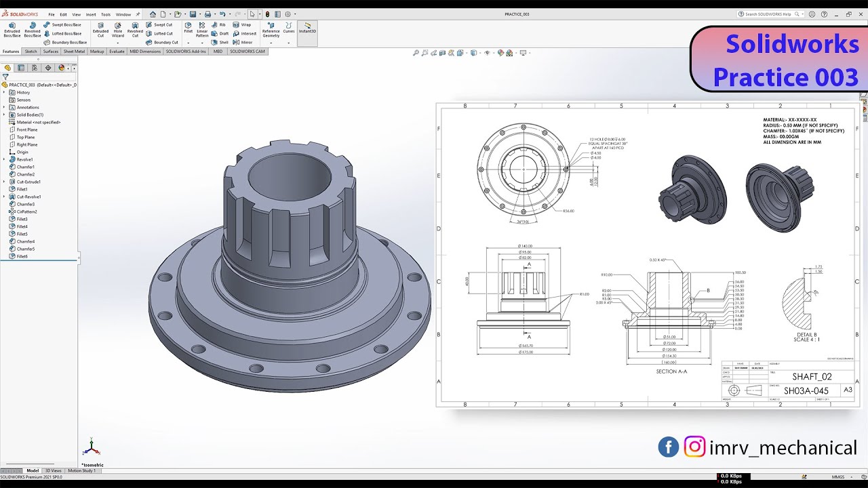Switch to the ConfigurationManager panel tab
This screenshot has width=868, height=488.
(x=34, y=68)
